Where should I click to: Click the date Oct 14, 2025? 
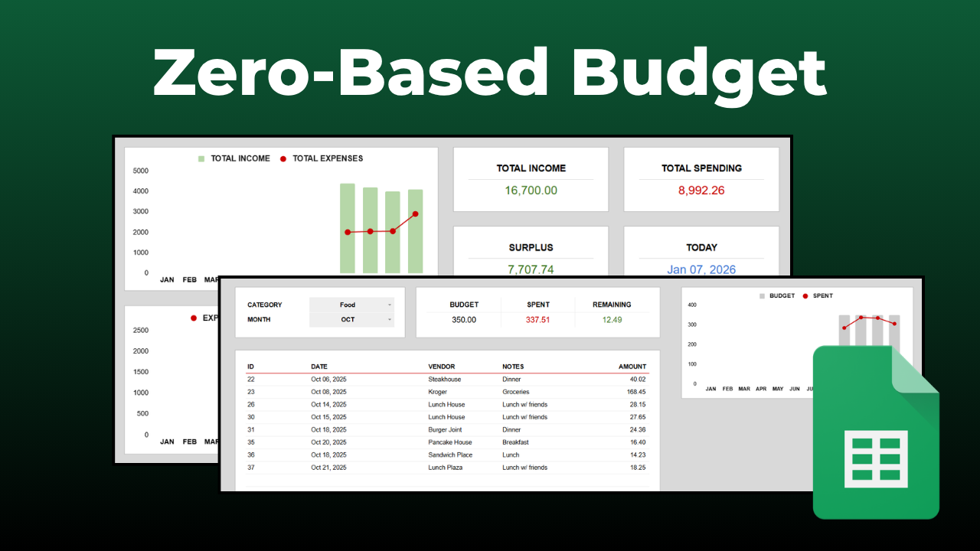(x=328, y=405)
